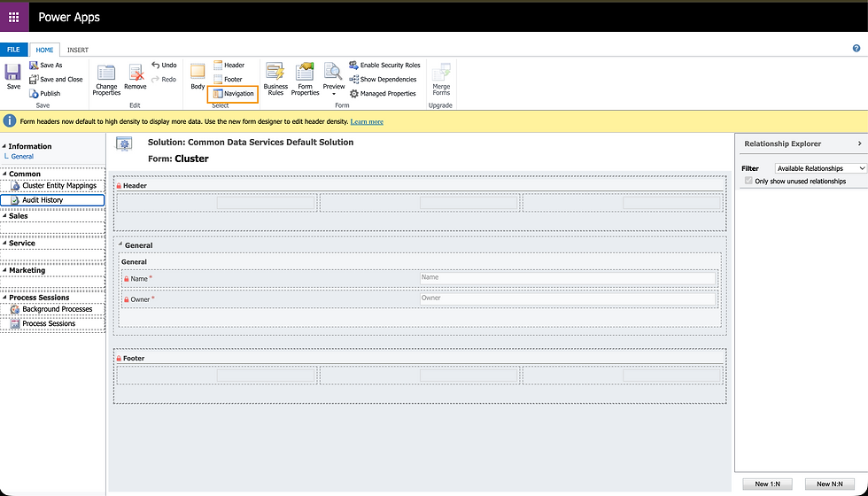Click the Learn more link in the banner

367,121
